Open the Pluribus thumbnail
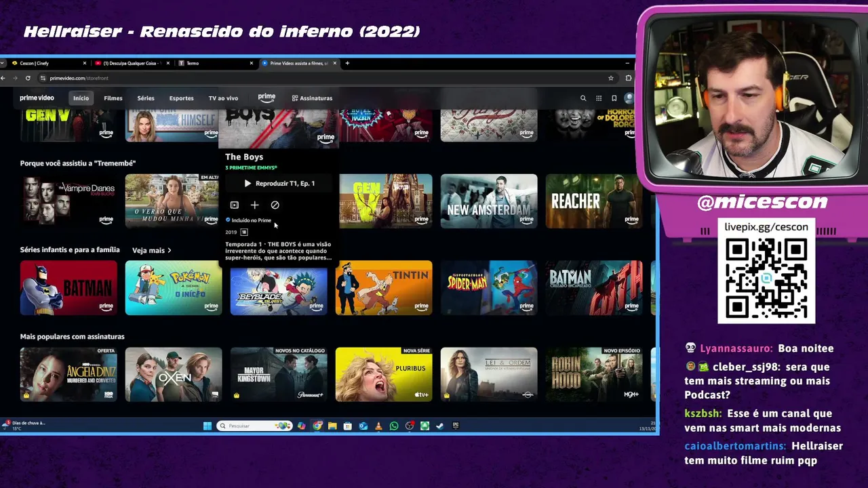868x488 pixels. point(384,374)
